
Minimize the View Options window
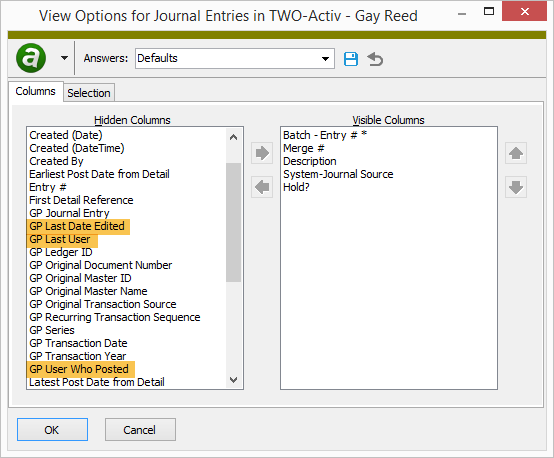point(462,13)
